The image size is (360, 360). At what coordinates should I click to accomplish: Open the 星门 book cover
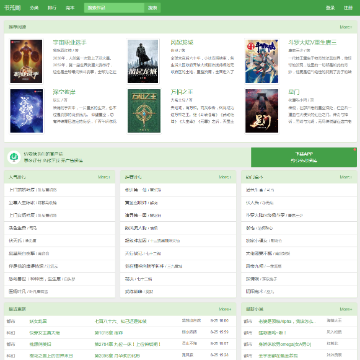(x=261, y=111)
